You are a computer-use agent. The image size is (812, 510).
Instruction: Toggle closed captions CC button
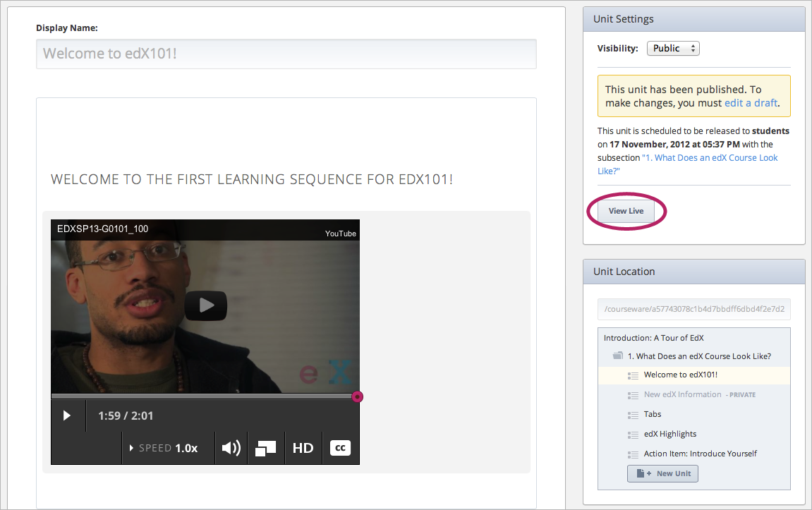340,448
